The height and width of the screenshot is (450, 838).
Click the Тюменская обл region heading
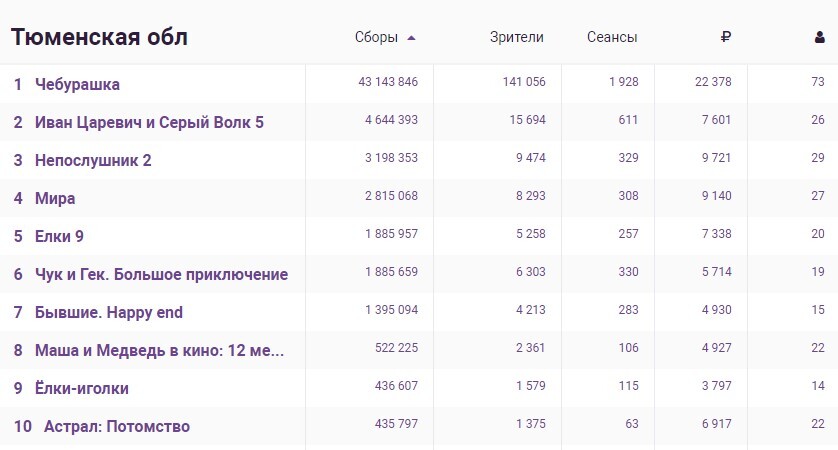100,38
